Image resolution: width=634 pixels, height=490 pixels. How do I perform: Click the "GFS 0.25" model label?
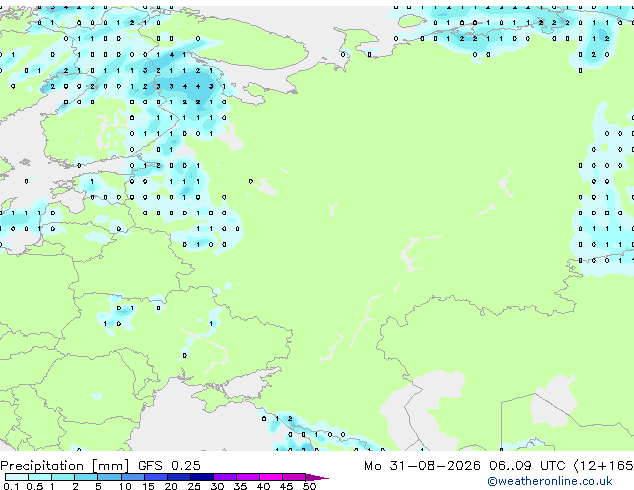[x=169, y=466]
